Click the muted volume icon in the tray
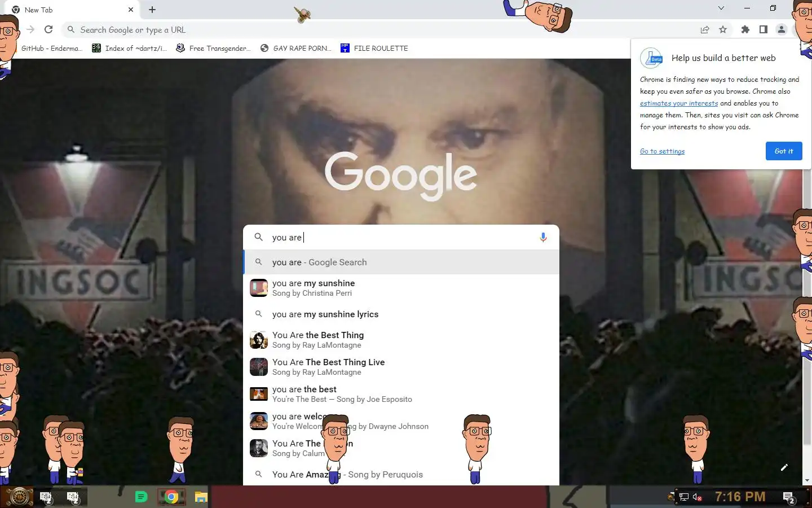812x508 pixels. 698,497
